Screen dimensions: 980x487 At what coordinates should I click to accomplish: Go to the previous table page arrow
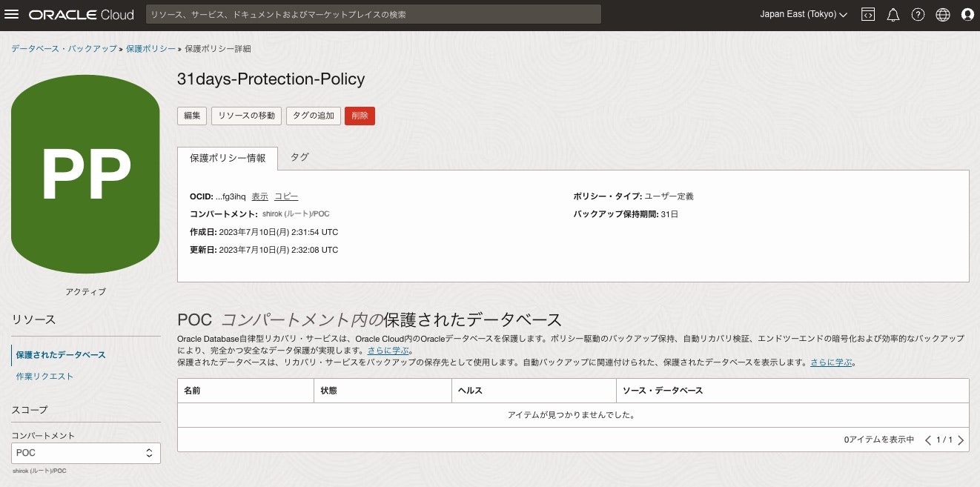[x=928, y=440]
